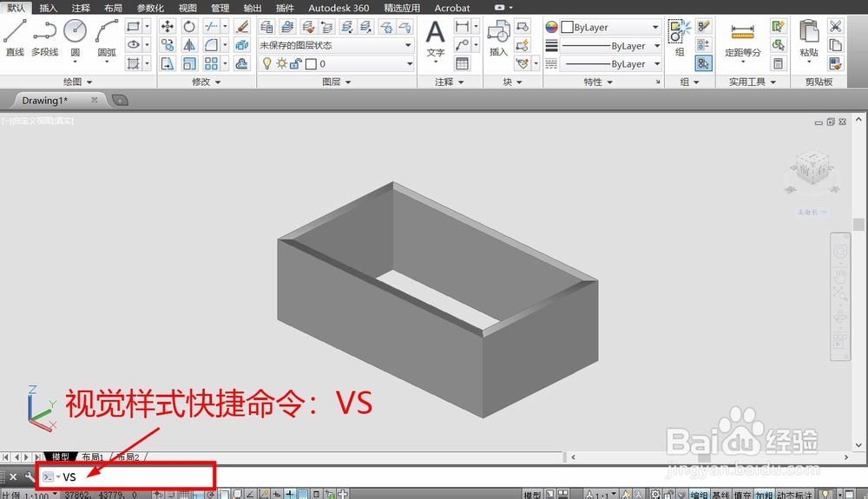
Task: Expand the 图层 panel
Action: point(337,82)
